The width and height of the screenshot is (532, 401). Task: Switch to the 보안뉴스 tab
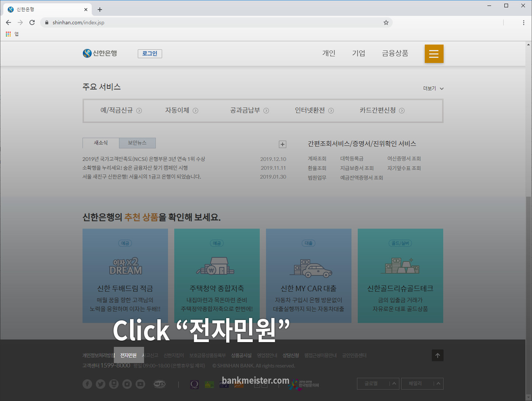point(137,143)
